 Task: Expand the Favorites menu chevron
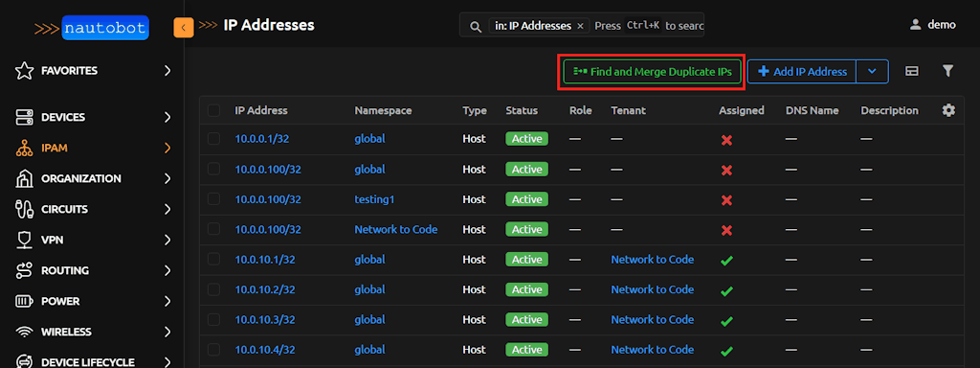tap(167, 71)
